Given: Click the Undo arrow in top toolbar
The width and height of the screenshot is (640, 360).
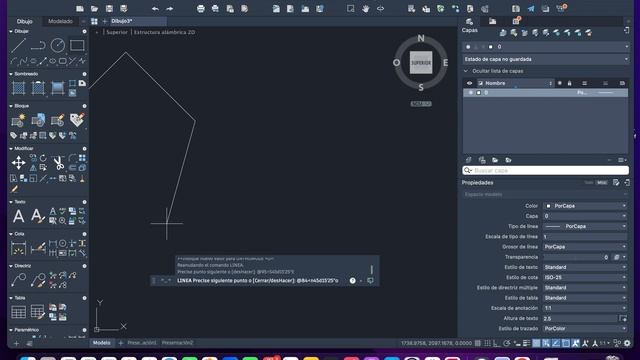Looking at the screenshot, I should coord(155,9).
